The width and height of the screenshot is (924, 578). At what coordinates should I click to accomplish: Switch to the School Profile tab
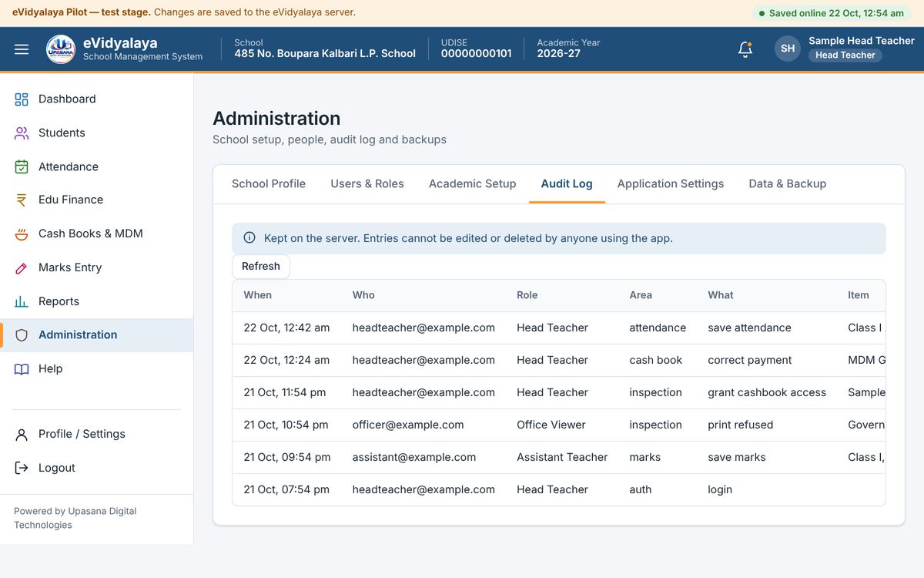click(x=269, y=183)
